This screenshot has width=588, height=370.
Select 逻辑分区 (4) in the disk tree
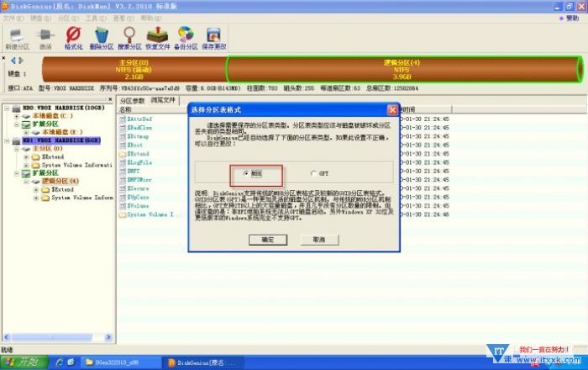[x=60, y=182]
